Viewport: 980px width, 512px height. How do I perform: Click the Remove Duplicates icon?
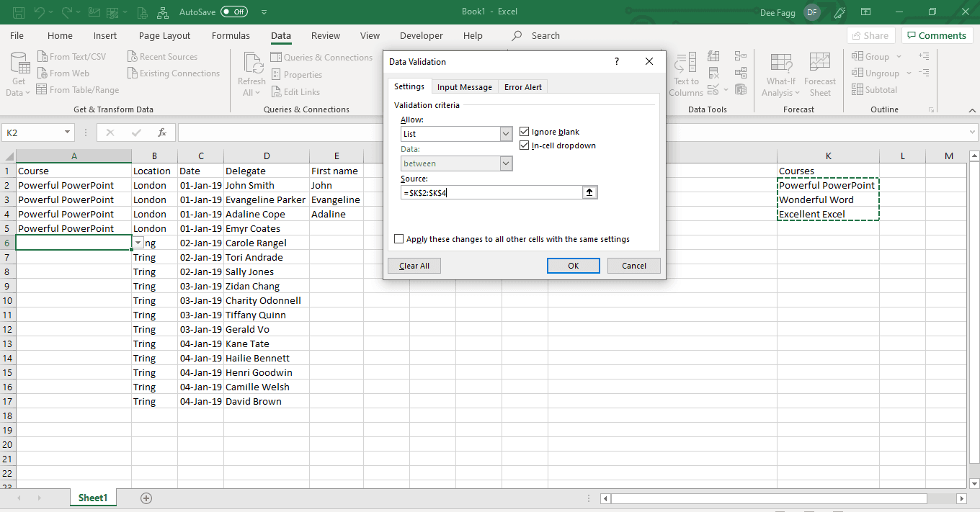(x=713, y=73)
